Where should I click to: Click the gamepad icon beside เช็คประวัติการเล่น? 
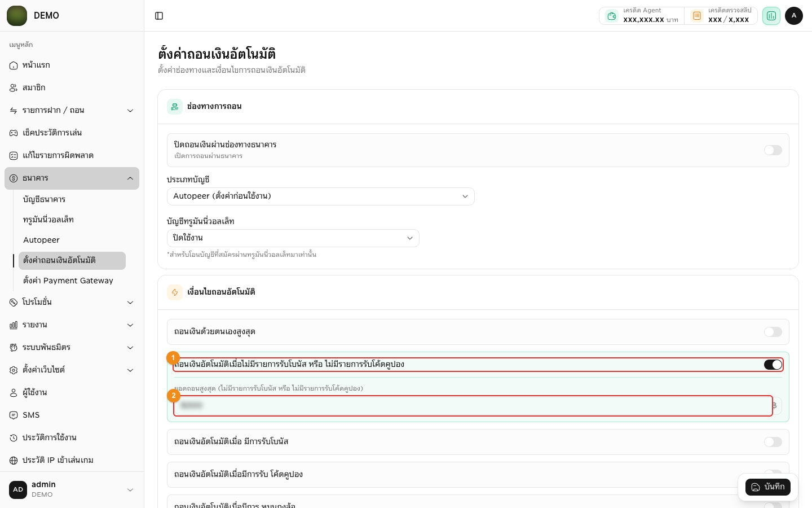coord(14,133)
